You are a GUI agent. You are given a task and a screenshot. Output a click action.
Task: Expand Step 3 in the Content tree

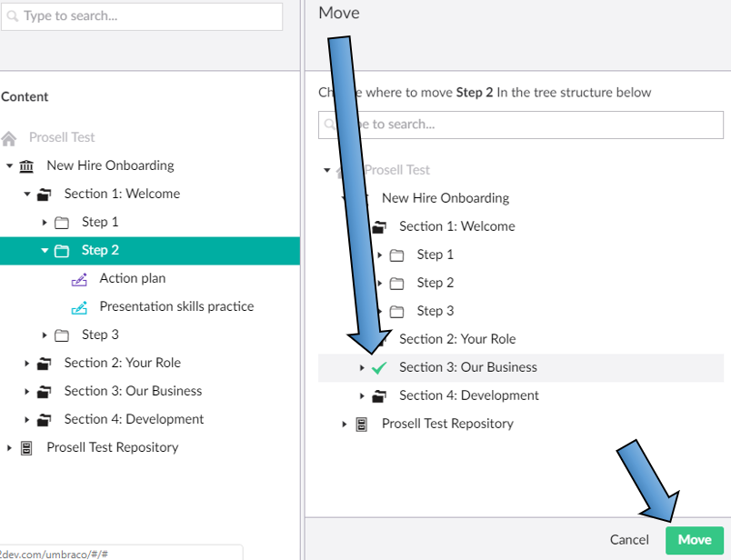(x=45, y=335)
